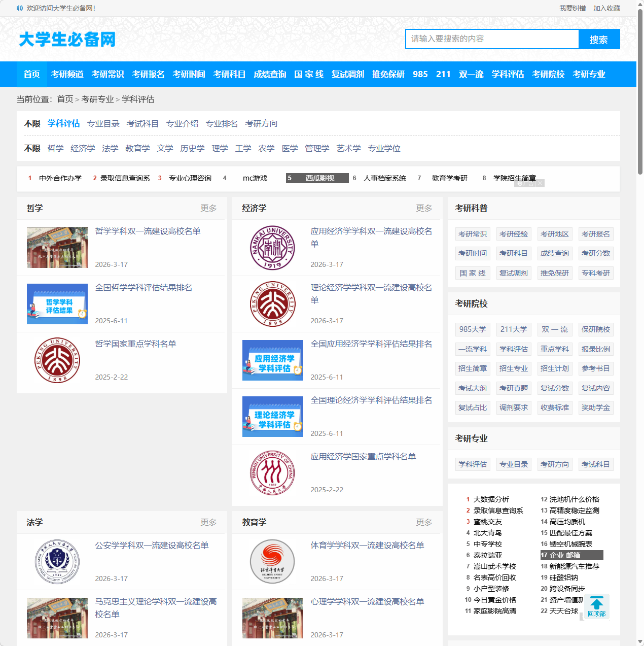Close the floating 广告 banner with the × icon
644x646 pixels.
[x=540, y=183]
